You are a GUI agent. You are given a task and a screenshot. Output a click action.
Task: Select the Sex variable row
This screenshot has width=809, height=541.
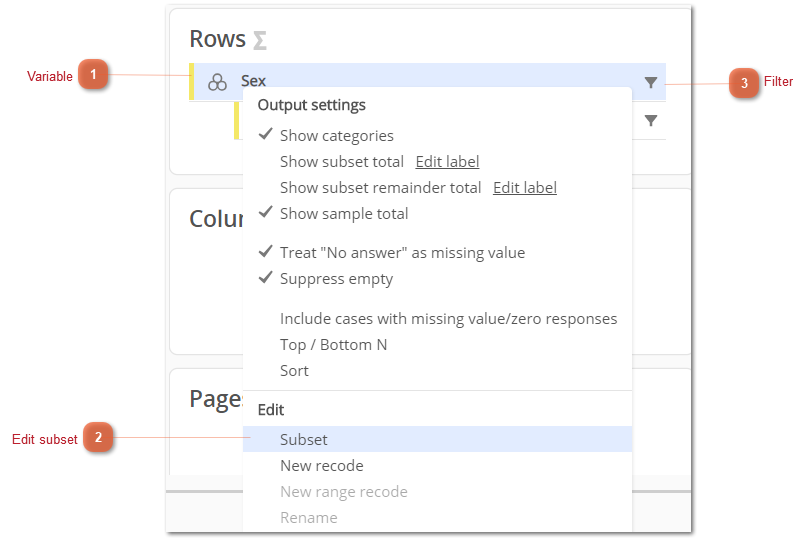(x=428, y=81)
